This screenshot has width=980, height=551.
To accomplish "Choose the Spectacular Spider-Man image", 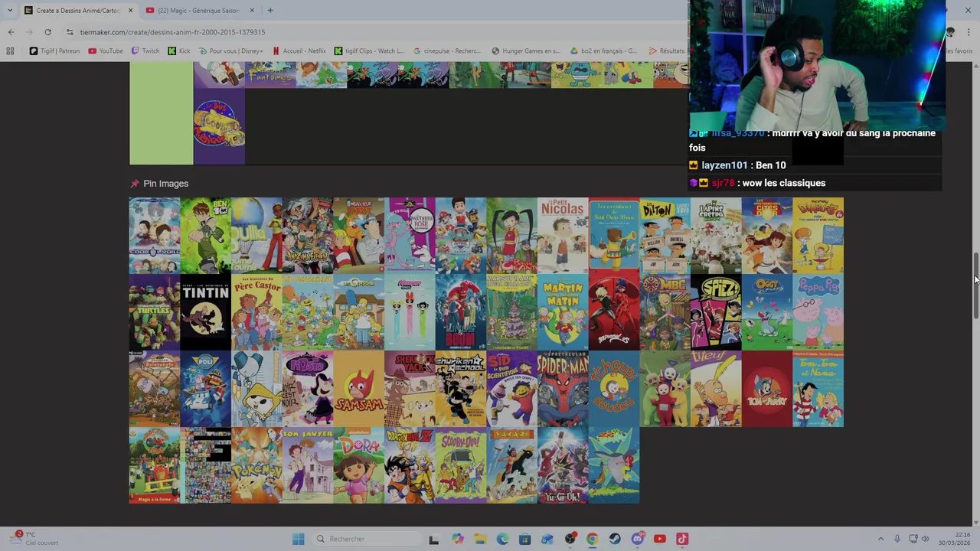I will click(563, 389).
